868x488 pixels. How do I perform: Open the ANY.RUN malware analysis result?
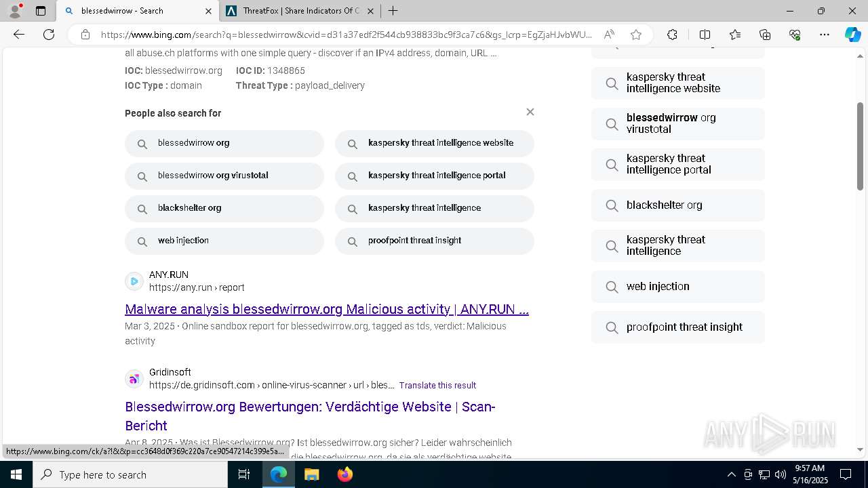point(327,309)
